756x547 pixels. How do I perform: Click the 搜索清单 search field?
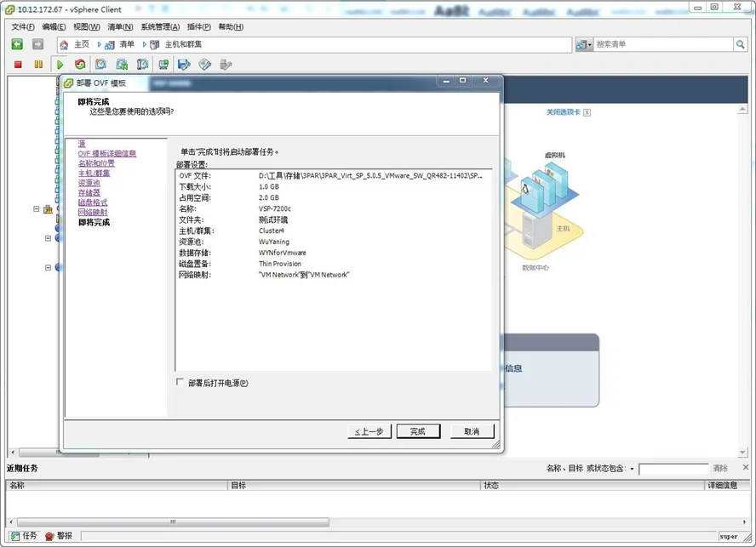(x=663, y=44)
